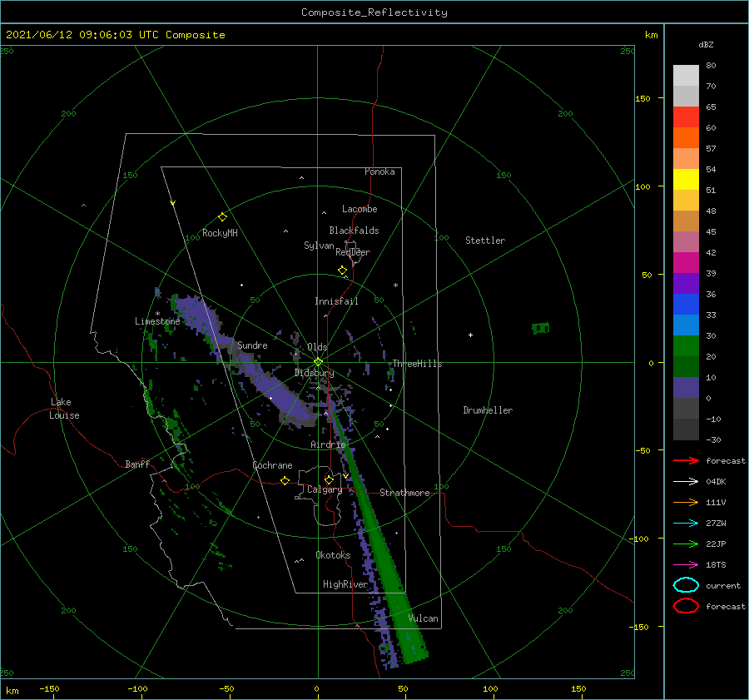749x700 pixels.
Task: Click the green isolated echo east of ThreeHills
Action: (540, 328)
